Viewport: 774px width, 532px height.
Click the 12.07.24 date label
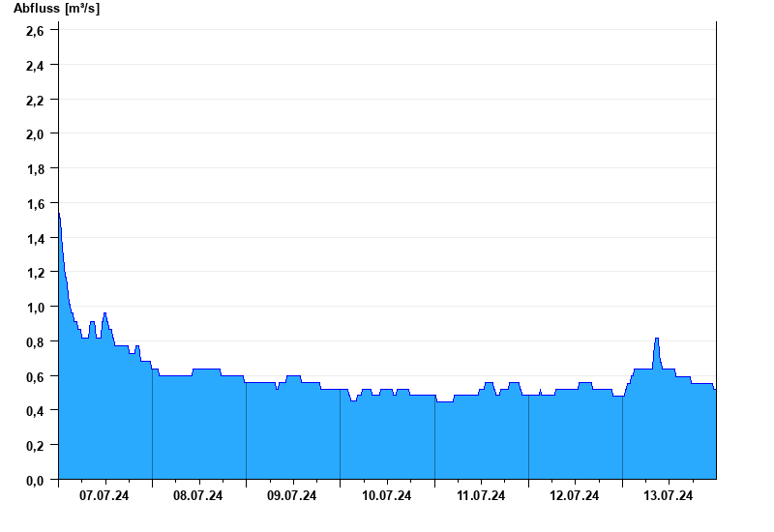(575, 495)
